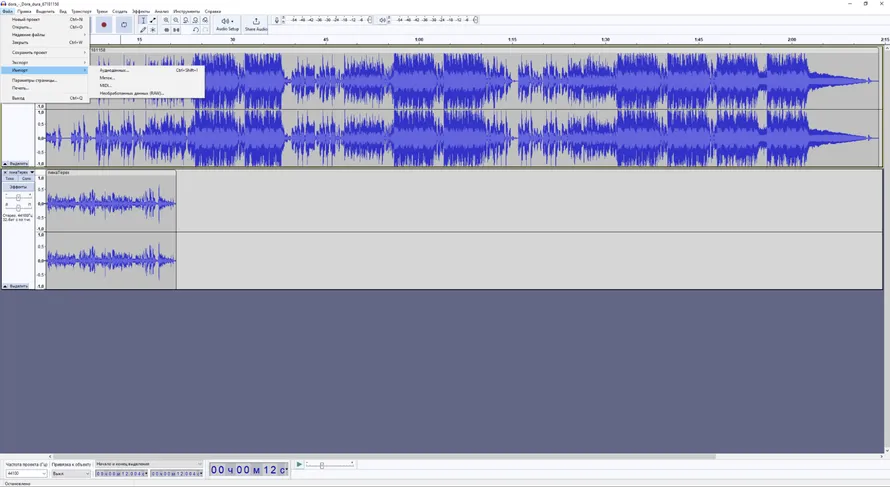Click the Share Audio button
This screenshot has width=890, height=487.
(256, 24)
